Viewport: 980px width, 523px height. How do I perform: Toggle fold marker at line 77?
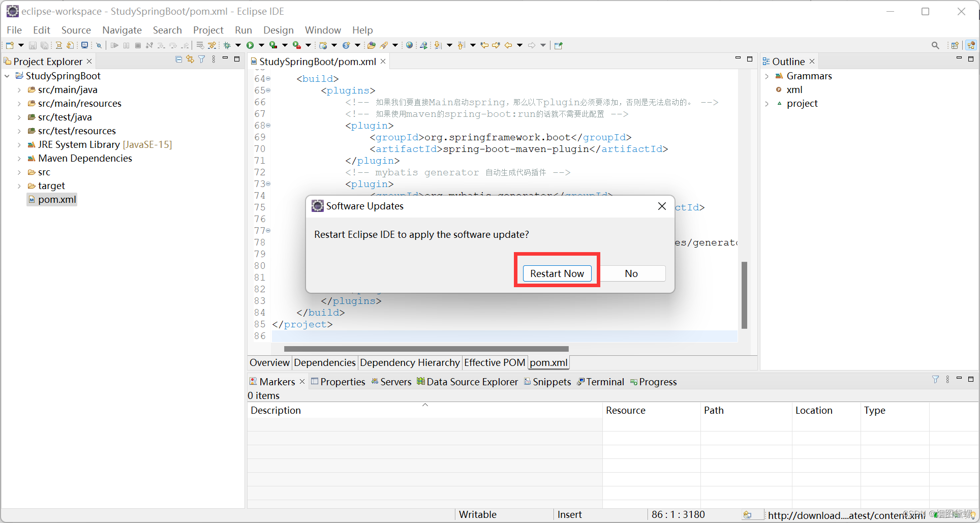point(268,231)
